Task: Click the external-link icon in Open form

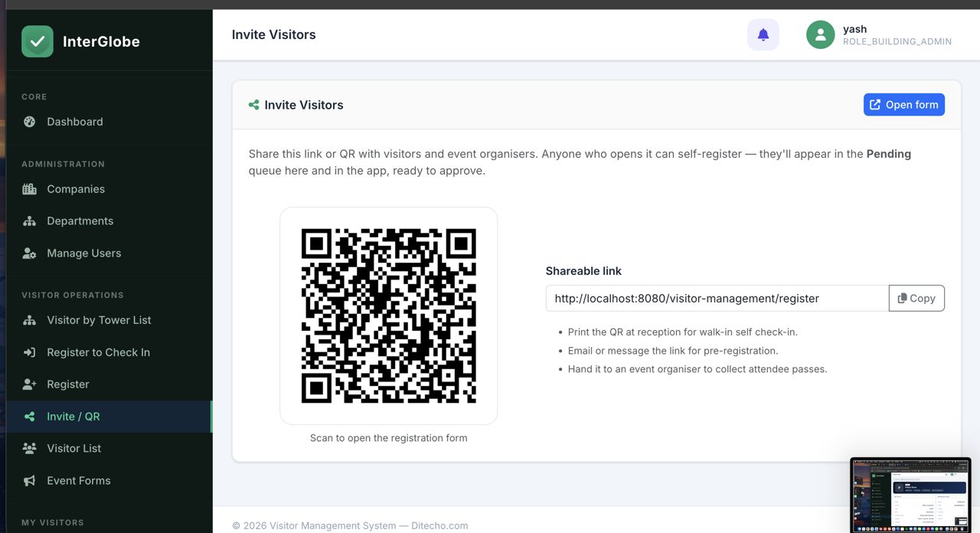Action: tap(875, 105)
